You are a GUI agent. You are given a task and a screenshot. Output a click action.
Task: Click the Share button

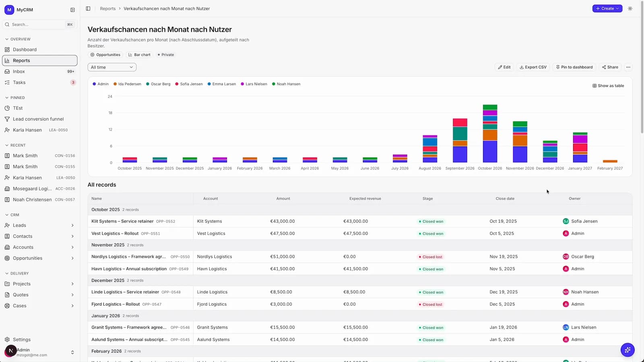tap(610, 67)
